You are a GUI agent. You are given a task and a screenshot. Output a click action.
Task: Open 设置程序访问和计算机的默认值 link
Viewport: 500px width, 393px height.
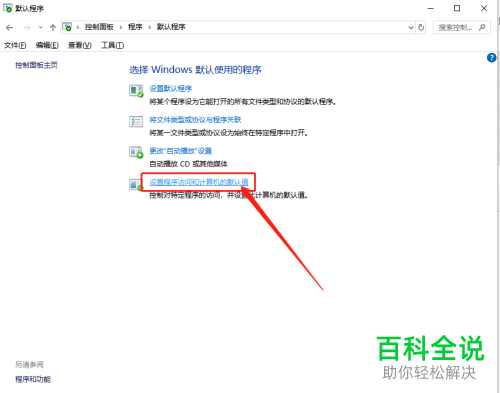coord(199,182)
